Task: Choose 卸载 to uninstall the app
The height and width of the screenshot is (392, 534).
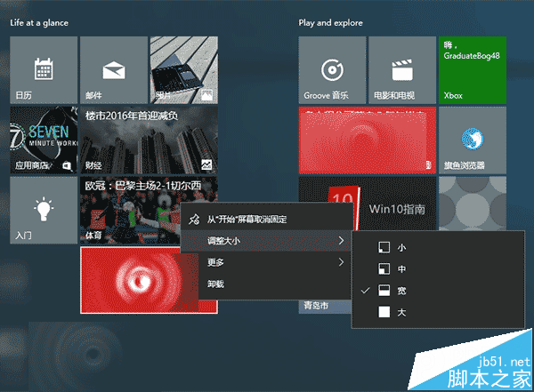Action: coord(266,284)
